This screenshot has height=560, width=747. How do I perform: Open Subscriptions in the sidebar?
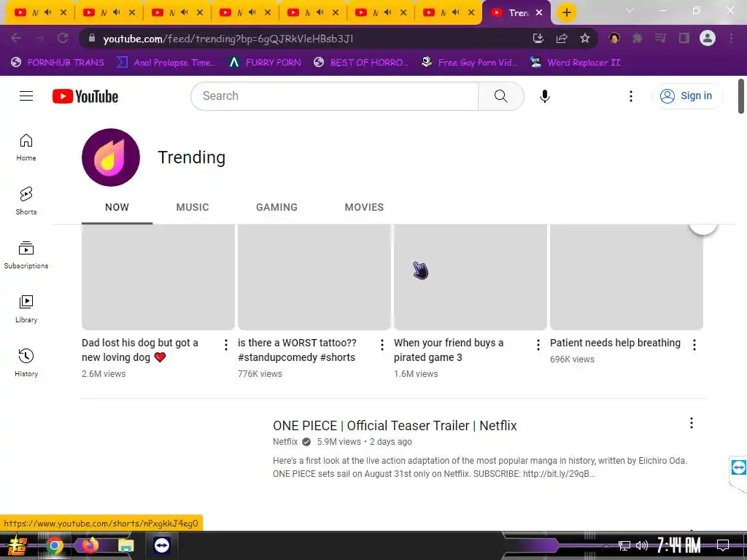pos(26,255)
